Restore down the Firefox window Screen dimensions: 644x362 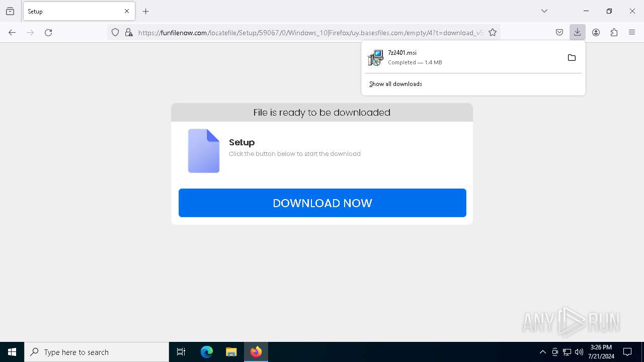point(609,11)
